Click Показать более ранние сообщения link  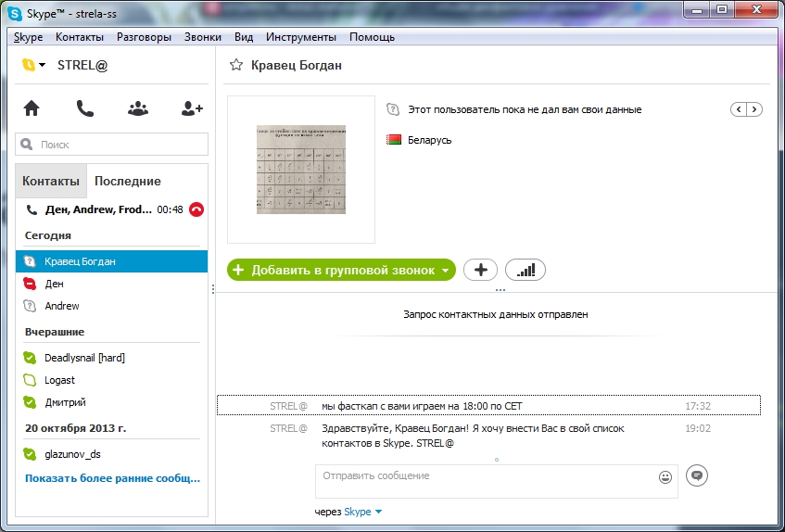pyautogui.click(x=113, y=478)
